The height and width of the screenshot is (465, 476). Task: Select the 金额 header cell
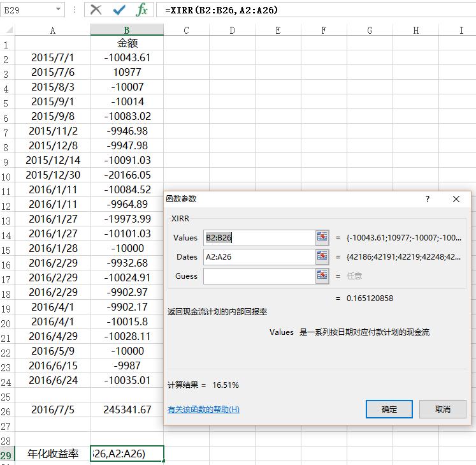click(127, 43)
